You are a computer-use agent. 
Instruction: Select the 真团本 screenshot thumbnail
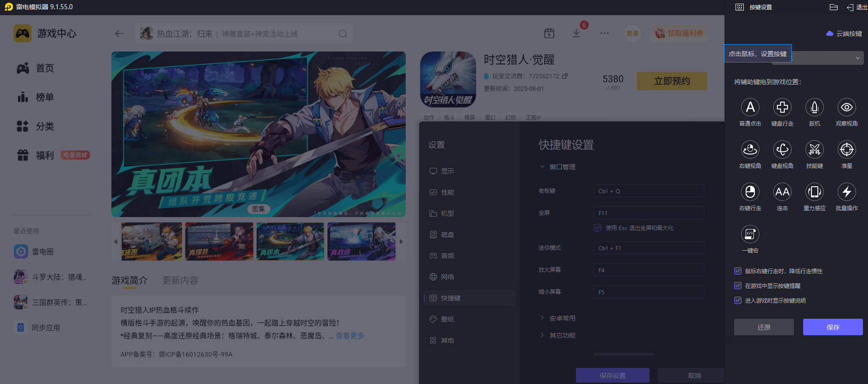pyautogui.click(x=290, y=241)
